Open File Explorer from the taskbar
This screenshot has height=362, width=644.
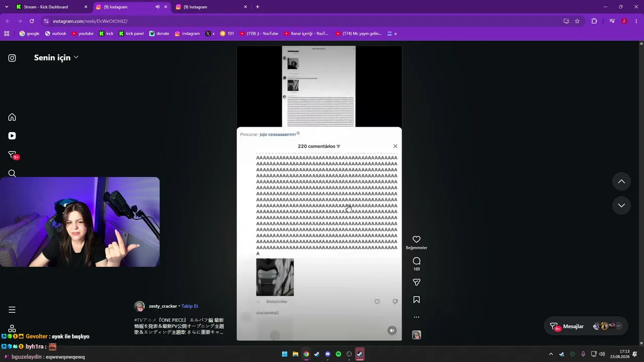[295, 354]
